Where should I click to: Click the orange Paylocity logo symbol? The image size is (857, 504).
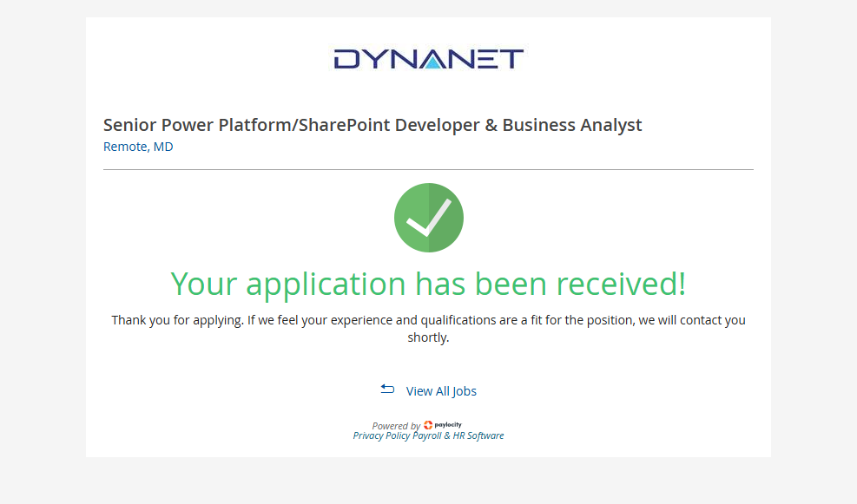[428, 425]
